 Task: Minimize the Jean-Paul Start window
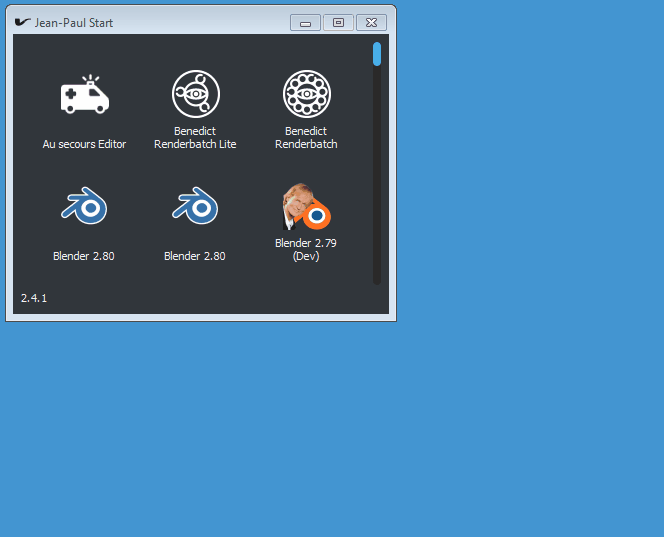coord(305,22)
